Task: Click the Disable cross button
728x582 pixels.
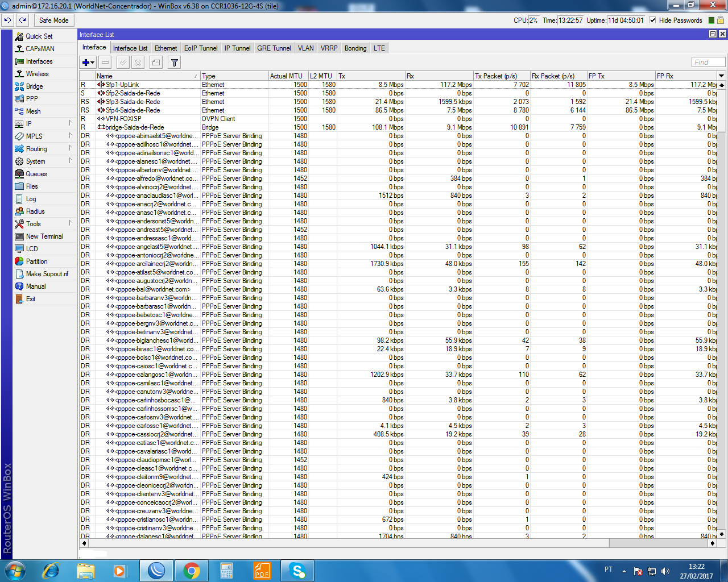Action: pyautogui.click(x=138, y=63)
